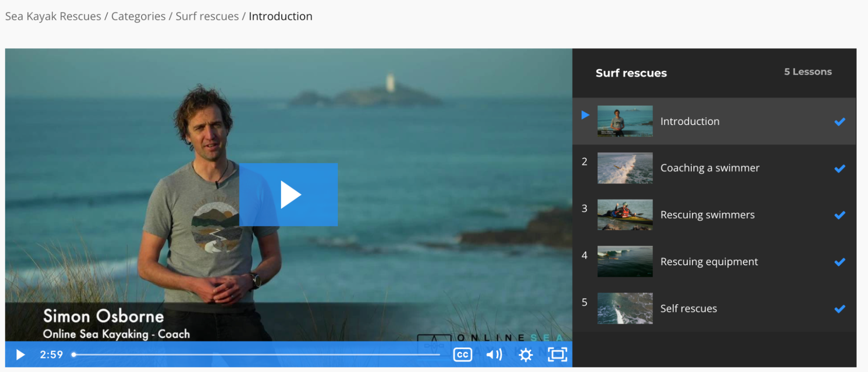This screenshot has width=868, height=372.
Task: Click the Introduction breadcrumb text
Action: (281, 16)
